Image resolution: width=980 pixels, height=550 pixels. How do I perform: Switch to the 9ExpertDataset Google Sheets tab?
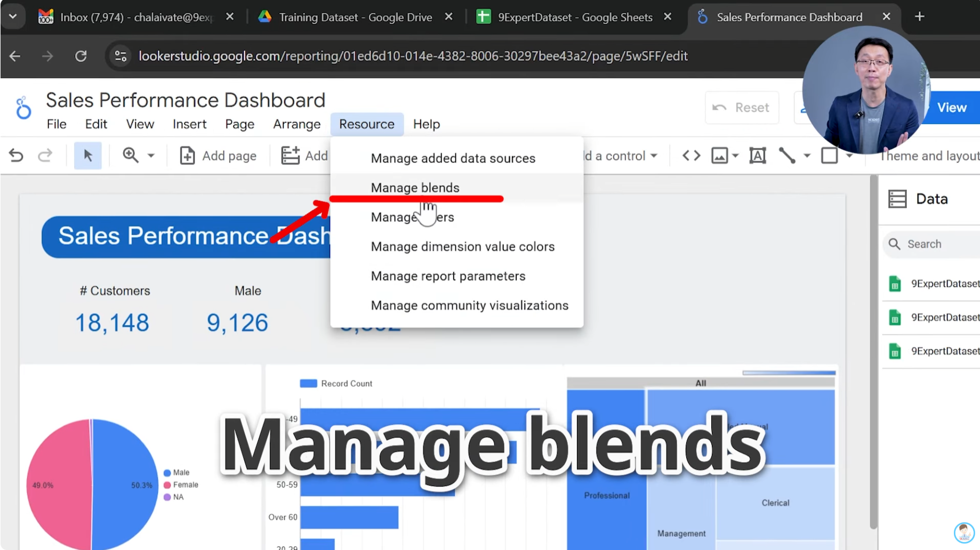click(573, 17)
